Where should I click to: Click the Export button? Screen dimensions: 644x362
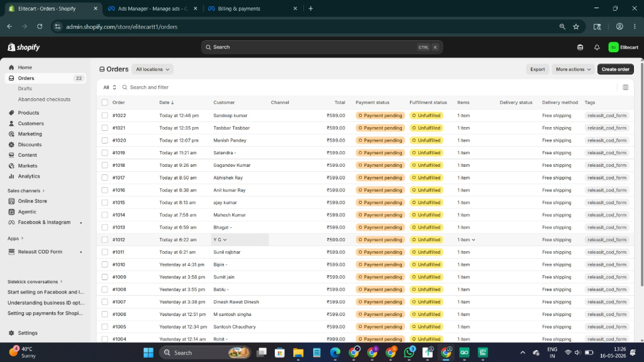[537, 69]
